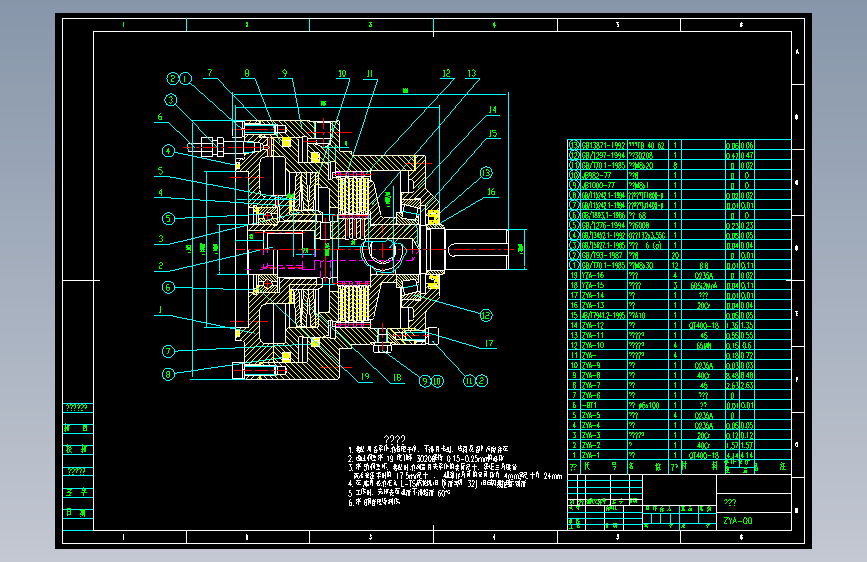Viewport: 867px width, 562px height.
Task: Select quantity 12 in standard part row 1
Action: click(675, 266)
